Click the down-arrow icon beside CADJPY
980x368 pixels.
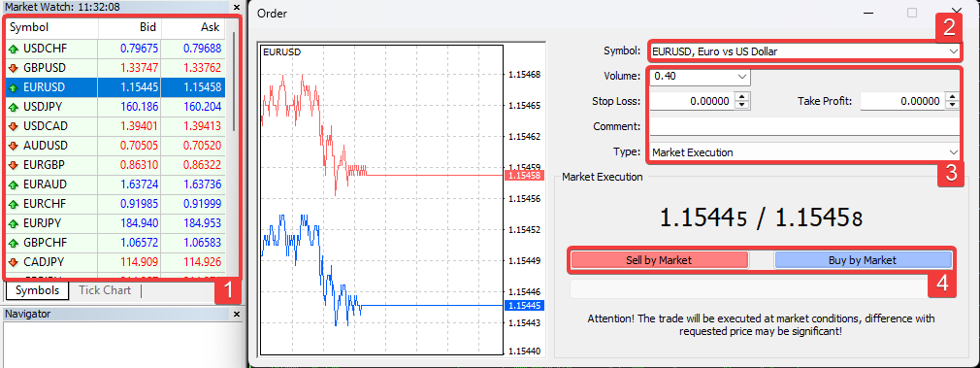[x=14, y=261]
